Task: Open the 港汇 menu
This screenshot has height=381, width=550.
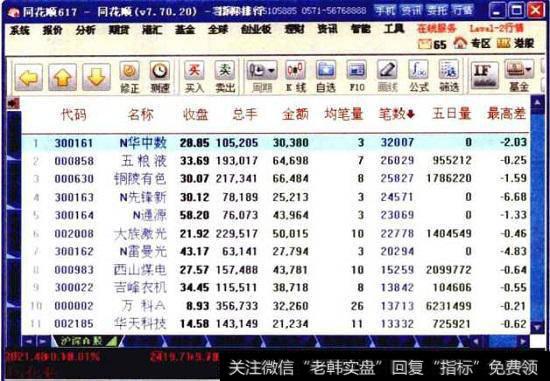Action: click(x=152, y=31)
